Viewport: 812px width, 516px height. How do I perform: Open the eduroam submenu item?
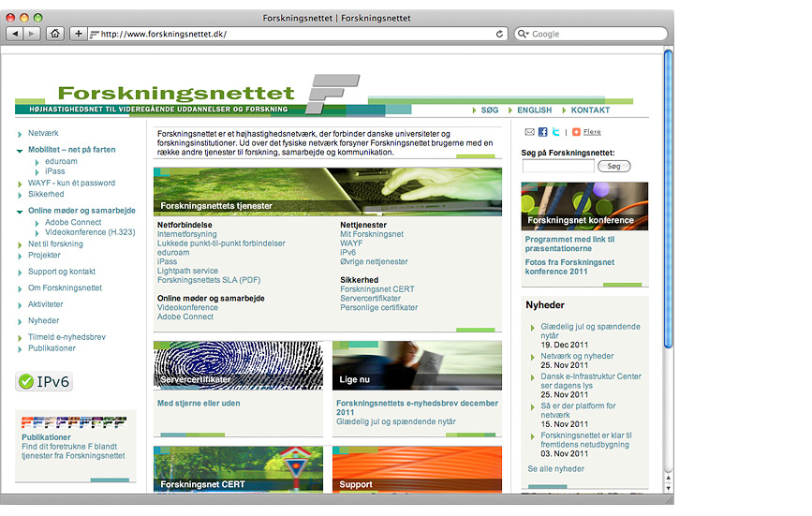click(x=61, y=161)
